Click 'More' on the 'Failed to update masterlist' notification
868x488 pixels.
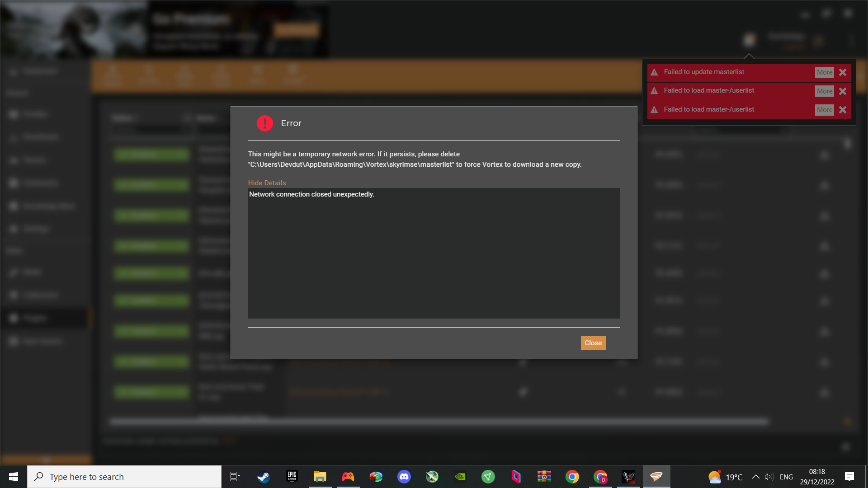(x=824, y=72)
